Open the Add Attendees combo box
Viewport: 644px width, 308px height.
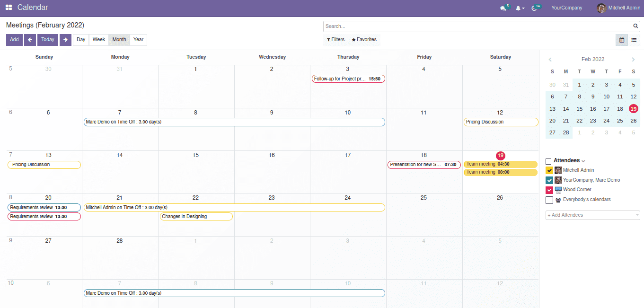coord(592,215)
